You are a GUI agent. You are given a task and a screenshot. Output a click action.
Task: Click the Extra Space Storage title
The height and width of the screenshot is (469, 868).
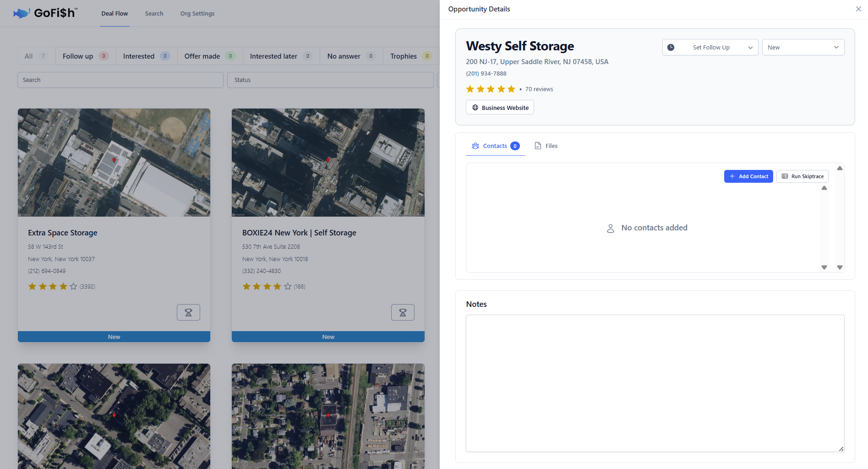63,233
